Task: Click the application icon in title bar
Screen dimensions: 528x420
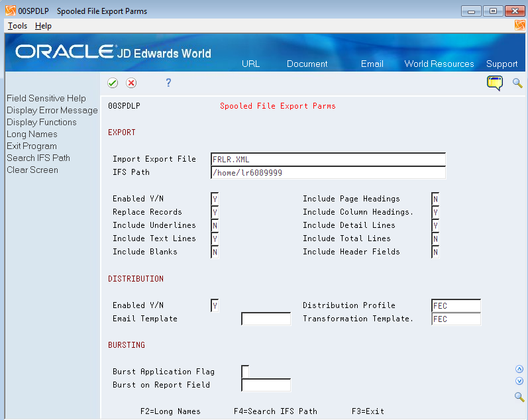Action: click(11, 11)
